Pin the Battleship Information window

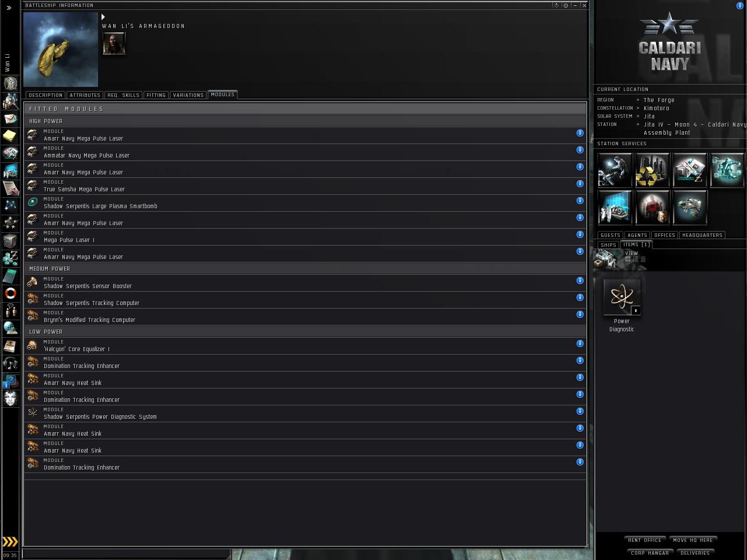tap(566, 5)
